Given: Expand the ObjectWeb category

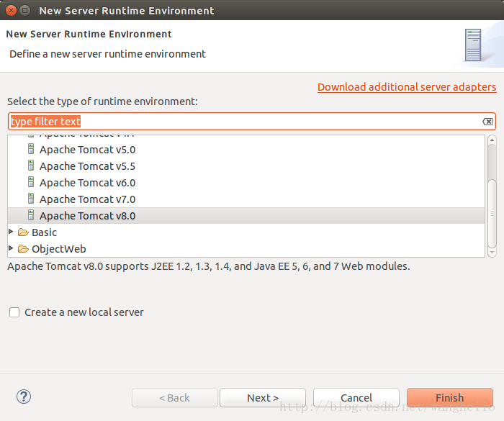Looking at the screenshot, I should (x=11, y=248).
